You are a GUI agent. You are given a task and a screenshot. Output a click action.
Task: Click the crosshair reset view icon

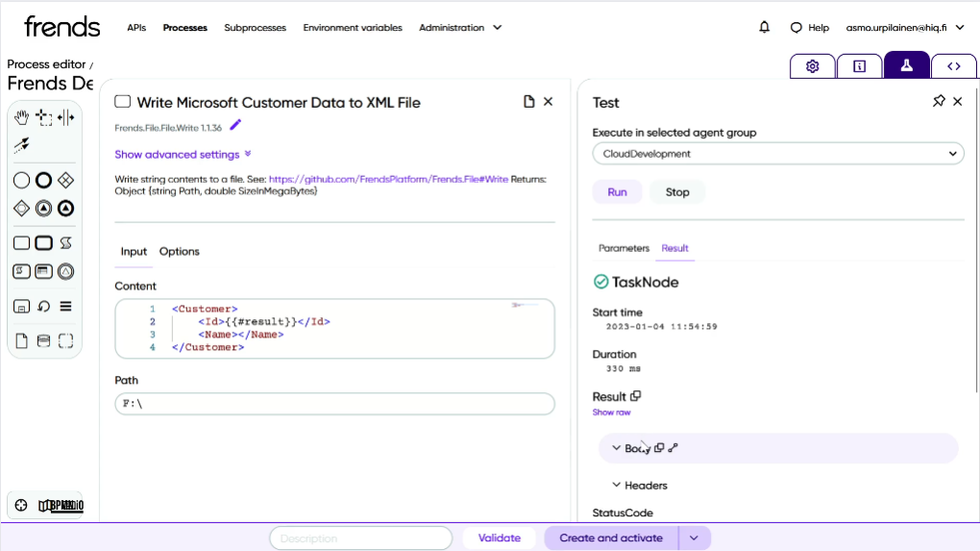point(20,506)
